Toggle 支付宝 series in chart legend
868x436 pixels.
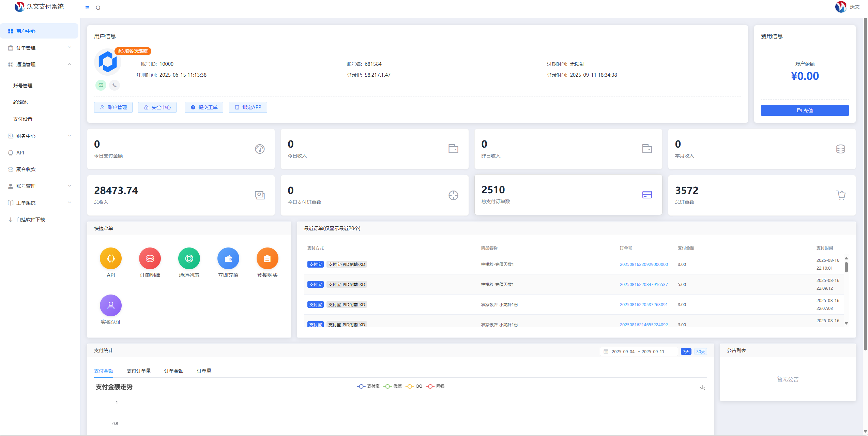coord(368,386)
